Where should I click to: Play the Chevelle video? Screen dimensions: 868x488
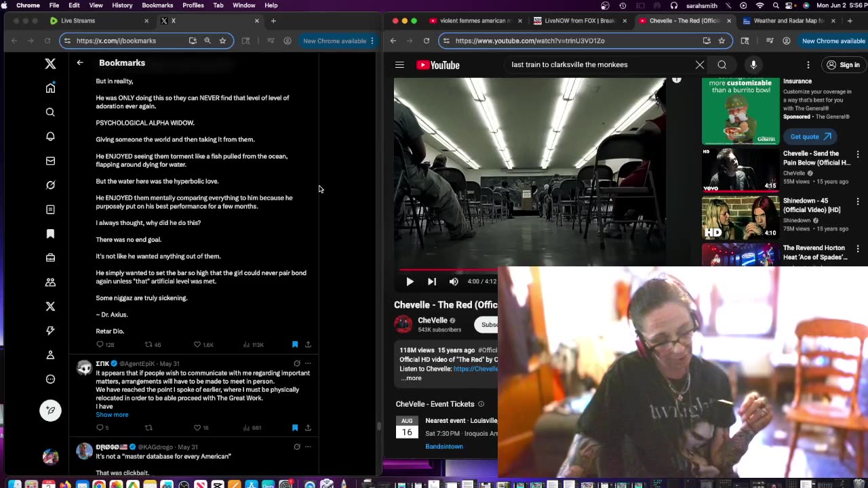click(x=410, y=281)
